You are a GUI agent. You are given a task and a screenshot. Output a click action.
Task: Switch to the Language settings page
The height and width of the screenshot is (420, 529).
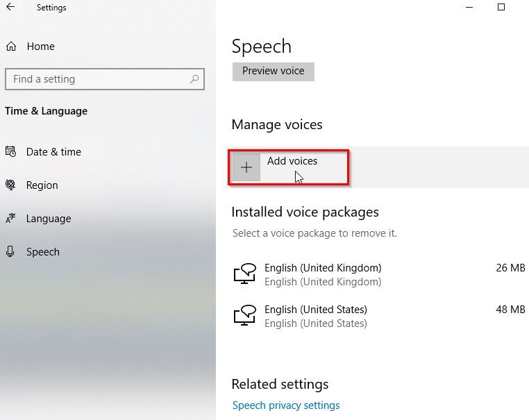point(49,219)
